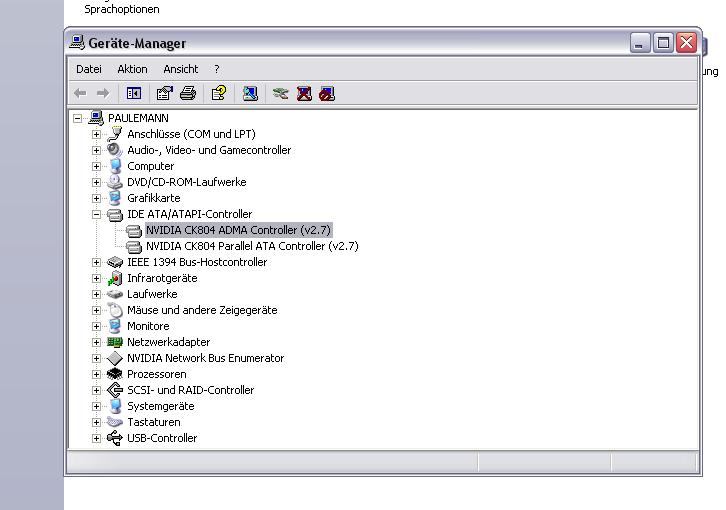Image resolution: width=726 pixels, height=510 pixels.
Task: Expand the Systemgeräte node
Action: click(96, 406)
